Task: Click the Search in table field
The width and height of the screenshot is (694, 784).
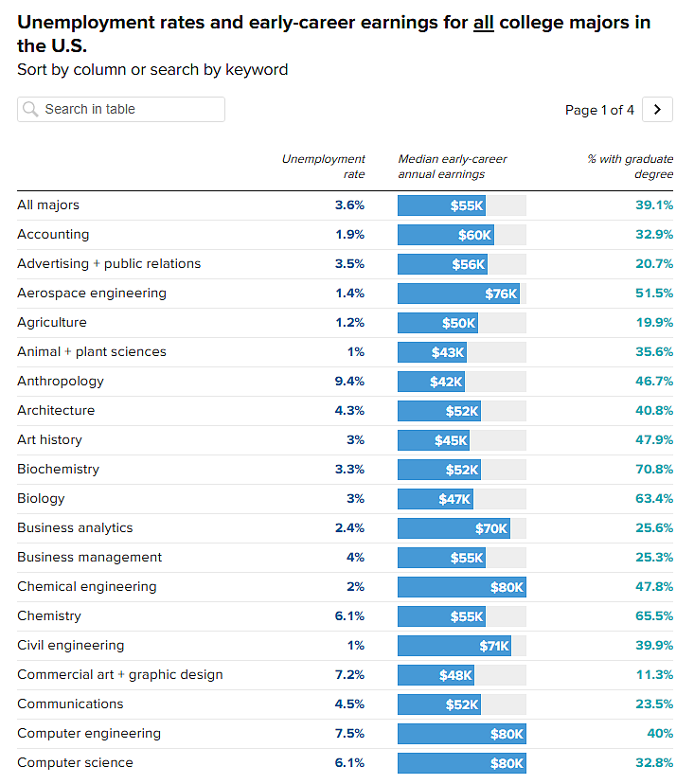Action: (121, 110)
